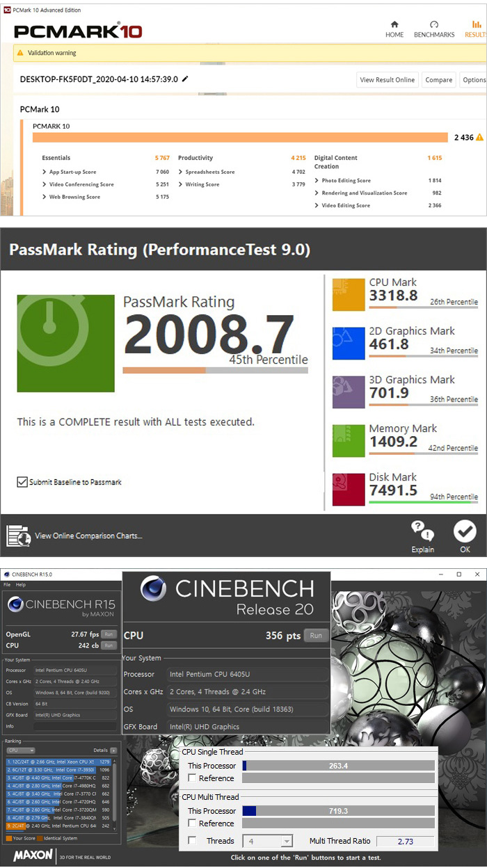Click the orange PCMark 10 score bar
The image size is (487, 868).
240,138
